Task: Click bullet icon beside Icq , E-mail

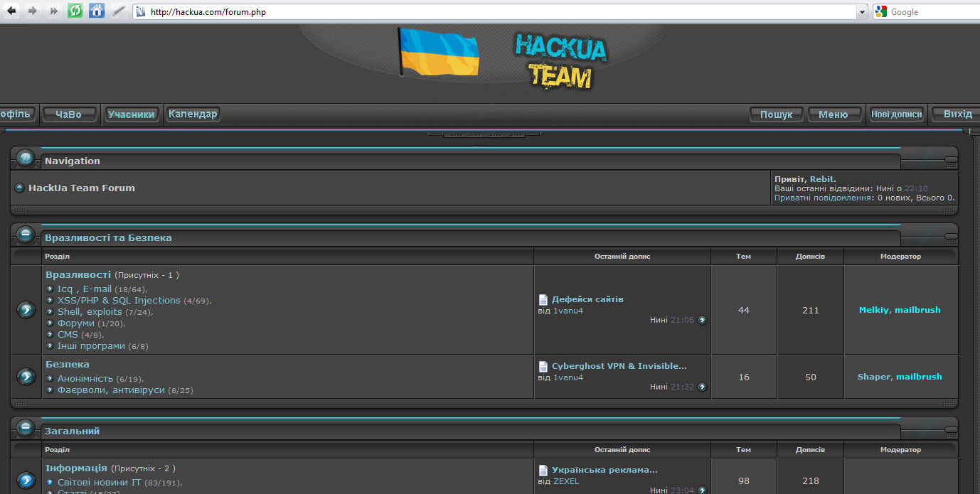Action: pos(50,289)
